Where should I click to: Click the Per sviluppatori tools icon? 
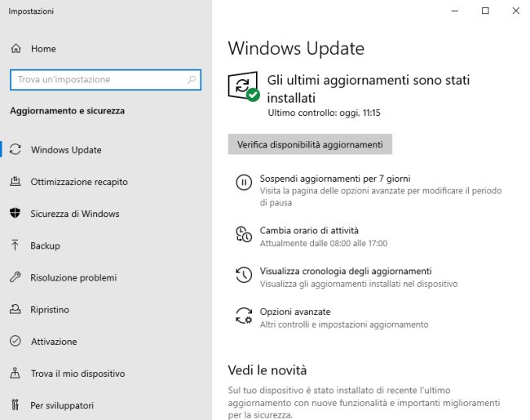click(15, 405)
